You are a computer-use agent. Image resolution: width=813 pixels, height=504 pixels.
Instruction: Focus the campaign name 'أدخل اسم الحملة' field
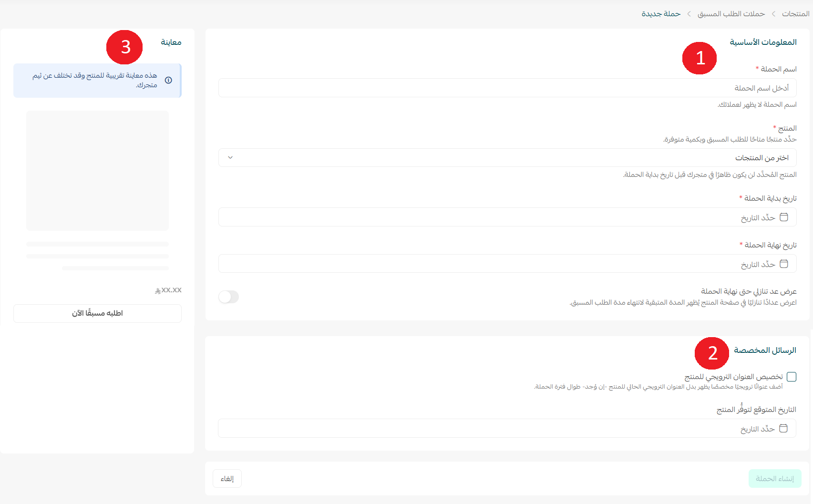pos(507,88)
